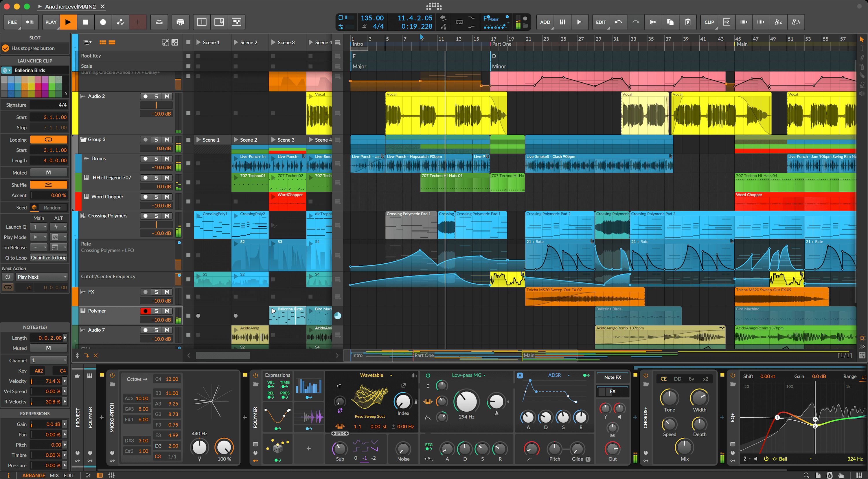Click the Record transport button
Screen dimensions: 868x479
103,22
